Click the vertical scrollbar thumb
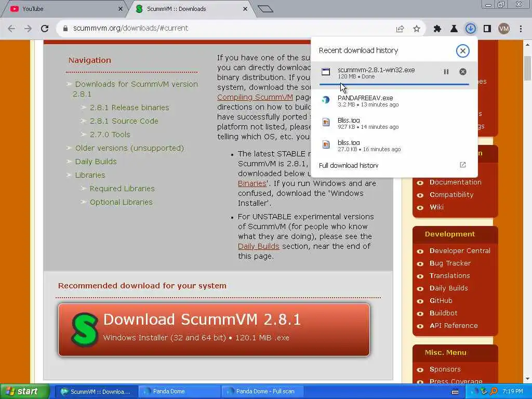 [528, 68]
